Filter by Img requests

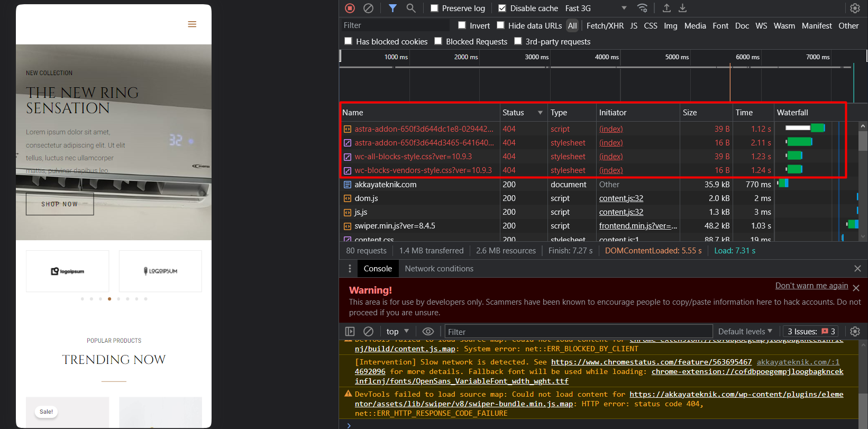point(671,25)
